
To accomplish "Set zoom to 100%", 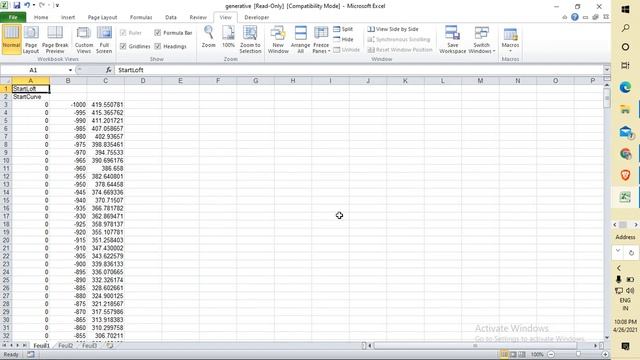I will 228,37.
